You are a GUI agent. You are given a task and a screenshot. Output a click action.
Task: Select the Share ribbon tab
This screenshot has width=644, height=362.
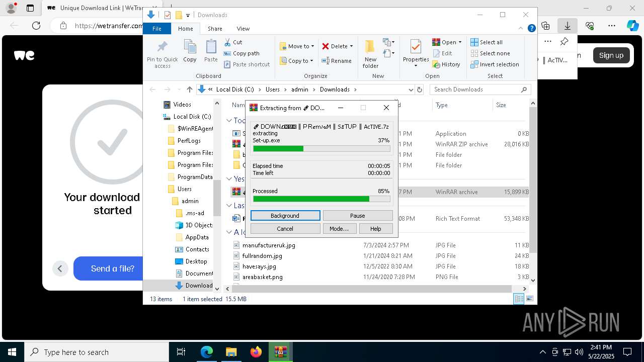pos(215,29)
